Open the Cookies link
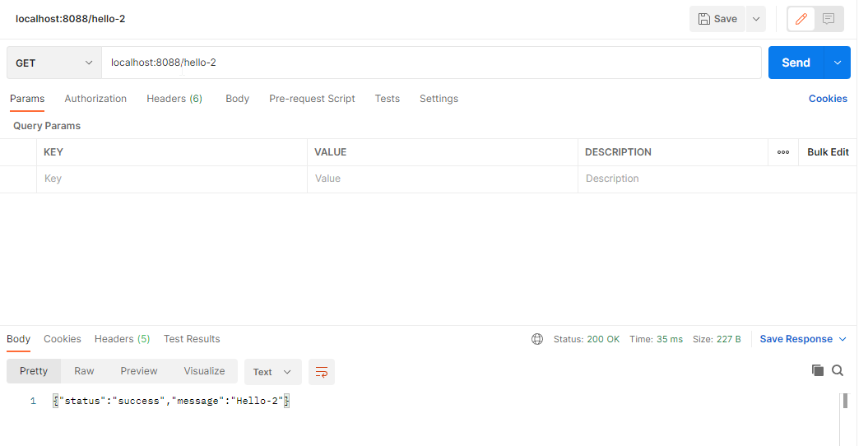The height and width of the screenshot is (446, 868). click(827, 99)
